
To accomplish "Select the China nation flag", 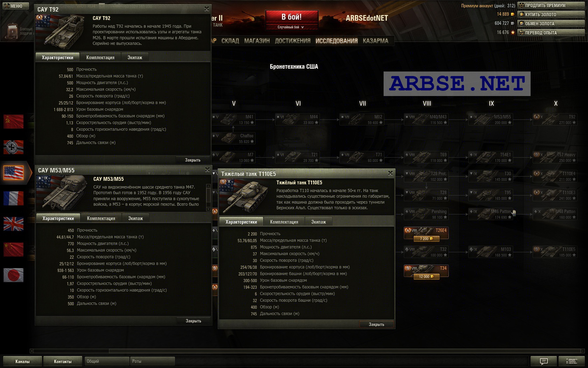I will coord(13,250).
